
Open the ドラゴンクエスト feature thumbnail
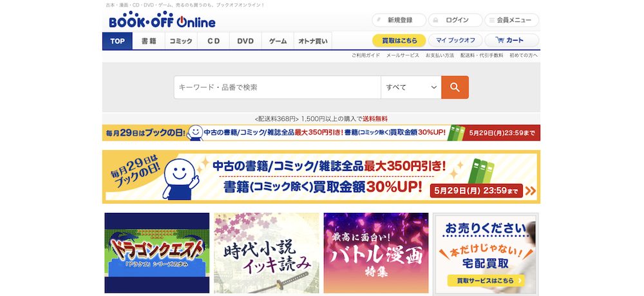click(x=157, y=253)
